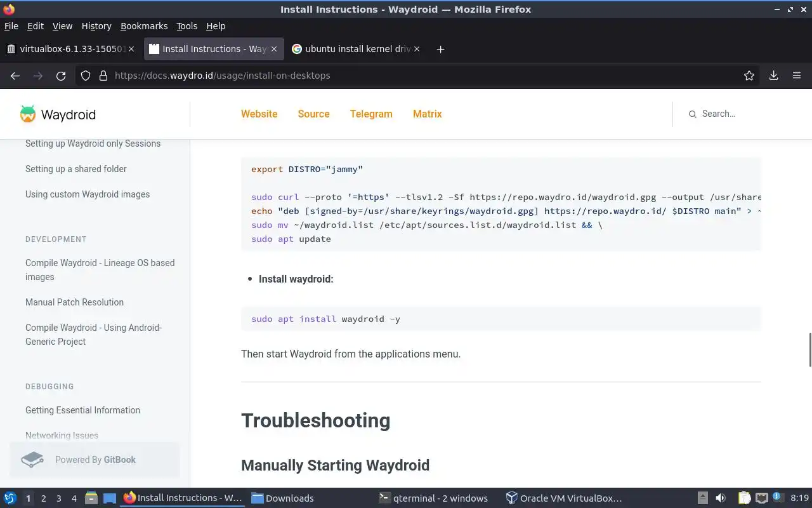The height and width of the screenshot is (508, 812).
Task: Open the Lubuntu application menu
Action: [x=10, y=498]
